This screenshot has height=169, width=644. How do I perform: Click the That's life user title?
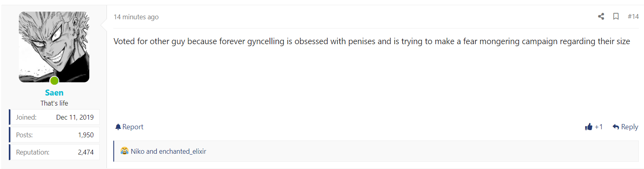tap(54, 103)
